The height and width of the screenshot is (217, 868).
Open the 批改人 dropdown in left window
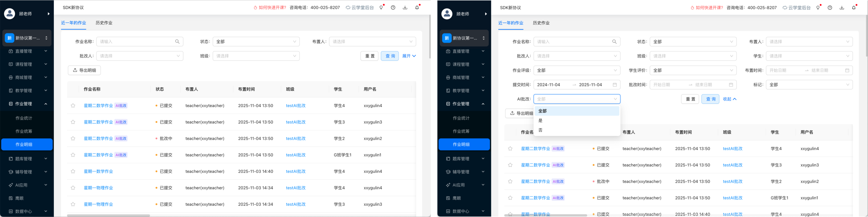click(140, 56)
